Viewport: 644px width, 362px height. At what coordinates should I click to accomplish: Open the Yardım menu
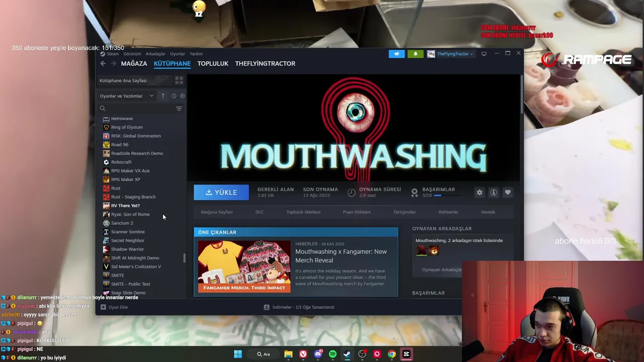(196, 54)
